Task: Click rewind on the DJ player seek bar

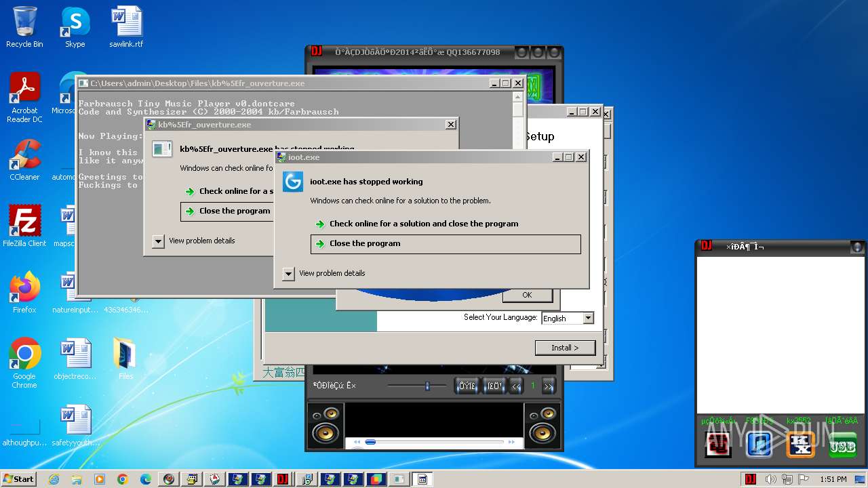Action: pos(357,442)
